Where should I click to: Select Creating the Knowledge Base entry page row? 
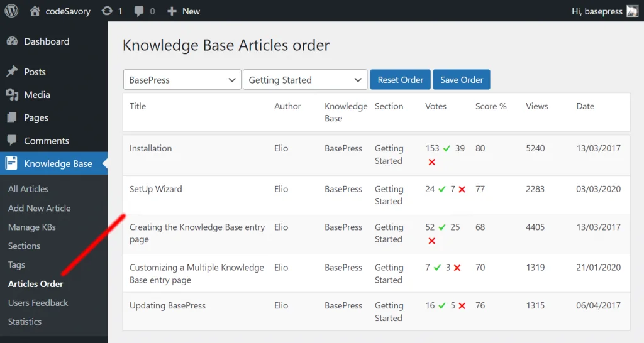tap(376, 234)
